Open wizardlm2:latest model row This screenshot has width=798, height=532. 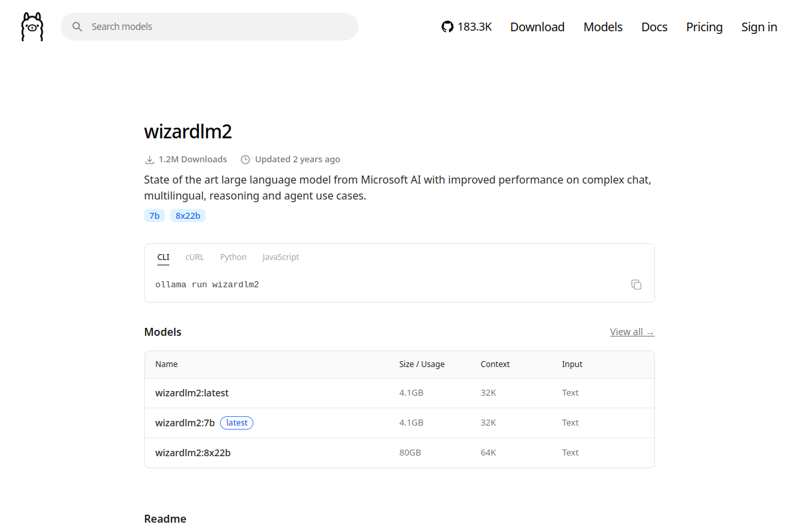pos(400,393)
